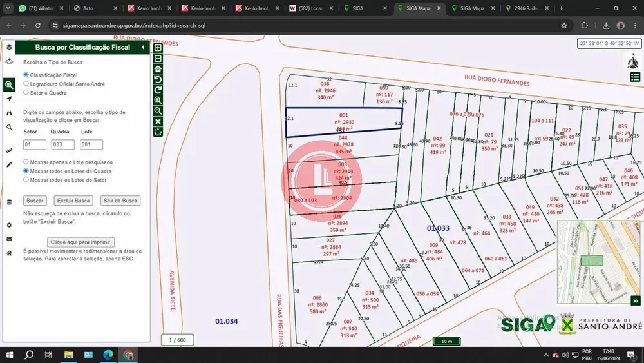Switch to the 2946 R. das browser tab

tap(527, 8)
